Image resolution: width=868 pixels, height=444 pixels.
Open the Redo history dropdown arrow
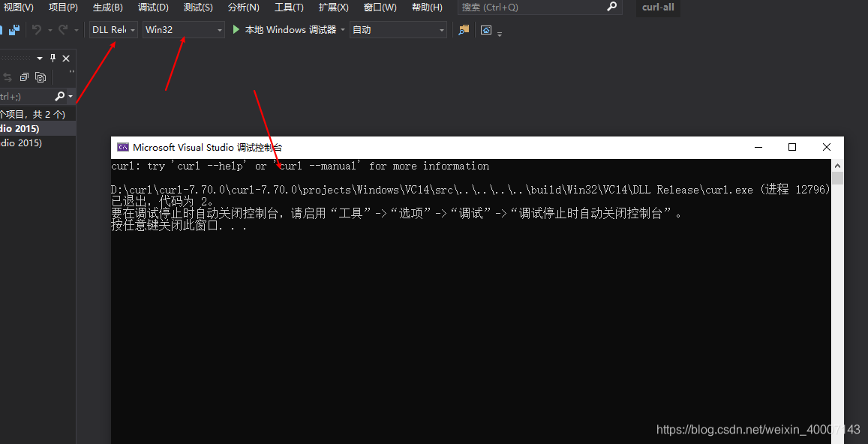pos(76,30)
